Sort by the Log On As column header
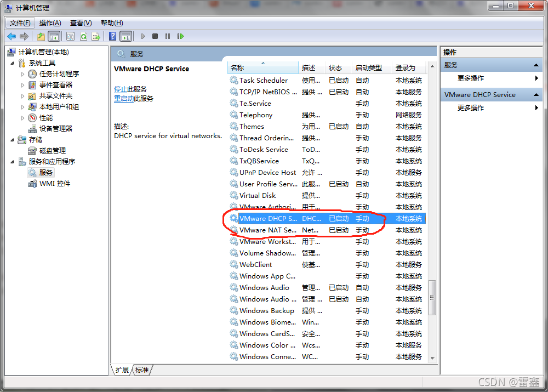The height and width of the screenshot is (392, 548). point(409,68)
